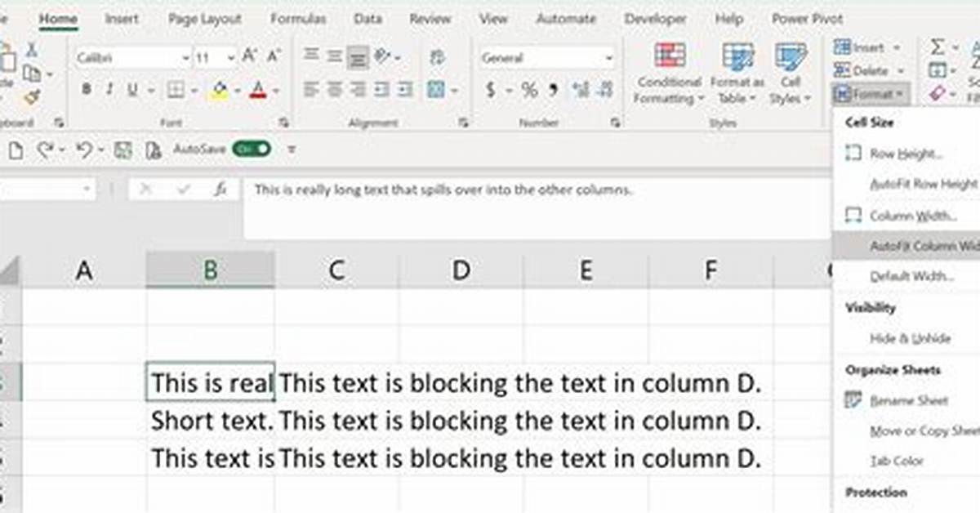Open Font Color dropdown arrow
The image size is (980, 513).
click(275, 91)
